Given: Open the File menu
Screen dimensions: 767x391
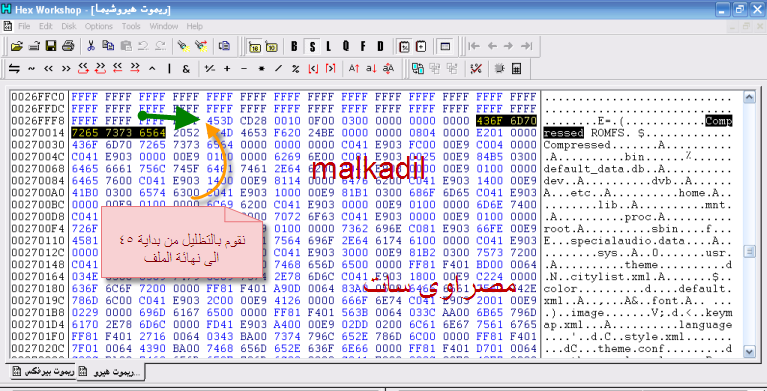Looking at the screenshot, I should coord(24,26).
